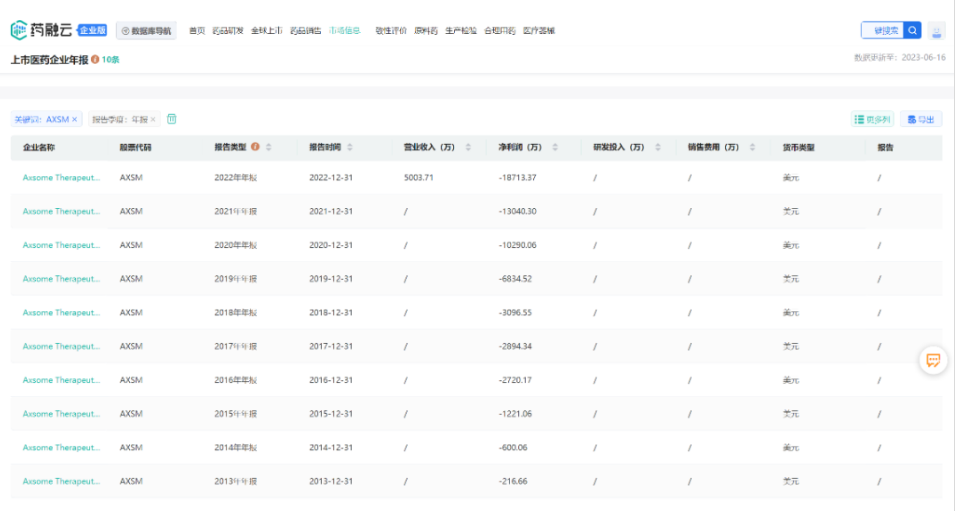Remove the 报告季度: 年报 filter tag
This screenshot has width=955, height=511.
(153, 120)
